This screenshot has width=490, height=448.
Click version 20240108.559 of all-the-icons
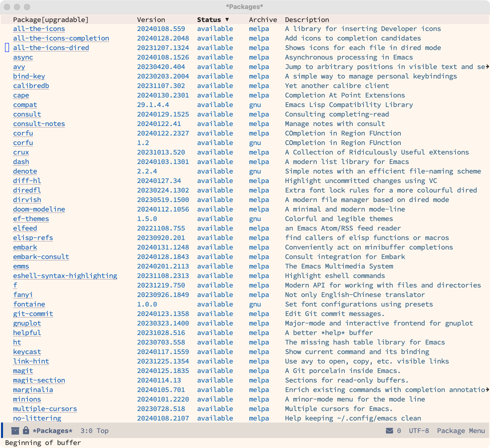(x=161, y=29)
